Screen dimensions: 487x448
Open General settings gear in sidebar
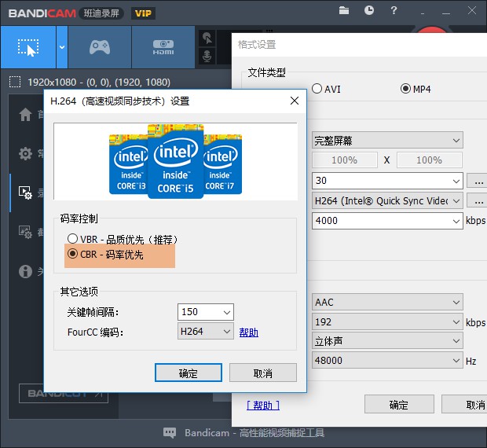[x=25, y=153]
